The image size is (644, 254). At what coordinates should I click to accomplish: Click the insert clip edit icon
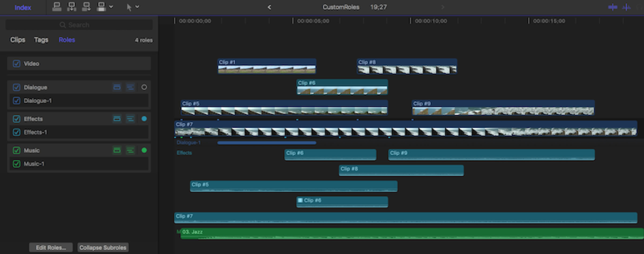tap(72, 7)
